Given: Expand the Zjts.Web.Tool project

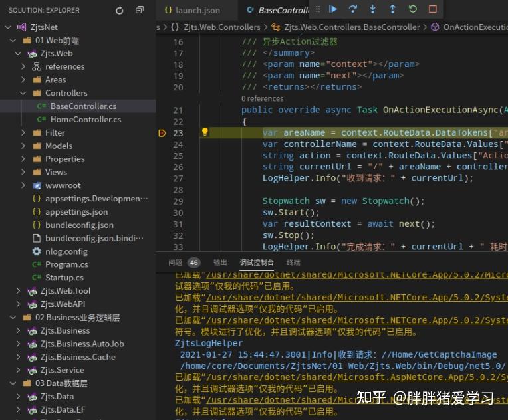Looking at the screenshot, I should 18,291.
